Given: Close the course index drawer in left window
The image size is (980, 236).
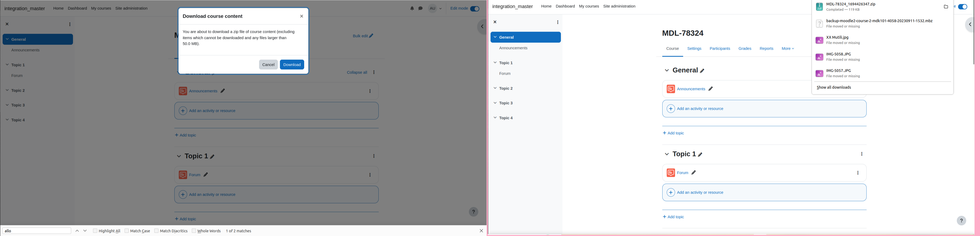Looking at the screenshot, I should 7,24.
